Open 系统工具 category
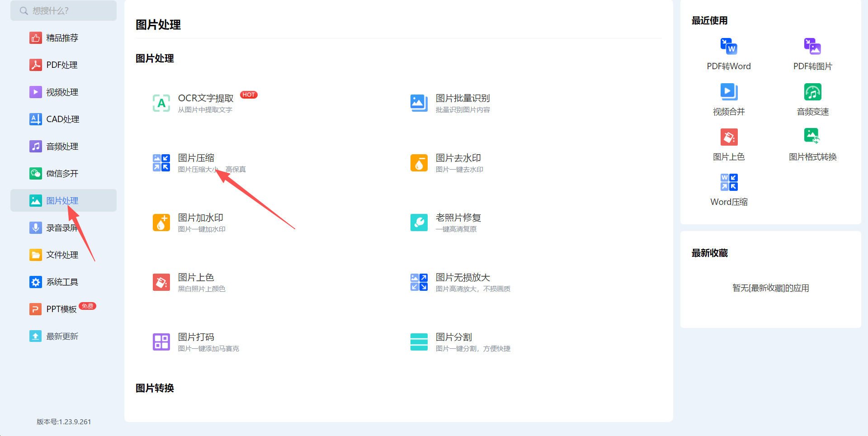Screen dimensions: 868x436 click(x=62, y=282)
